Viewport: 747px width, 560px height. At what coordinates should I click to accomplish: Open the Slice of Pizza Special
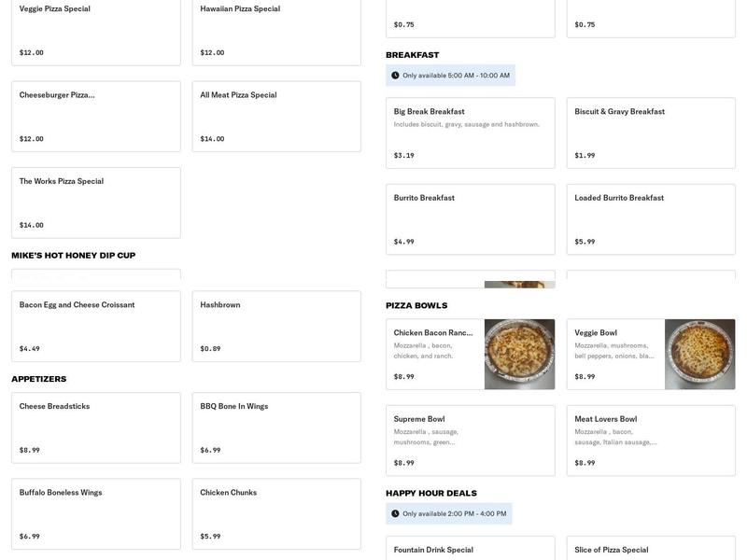click(x=650, y=549)
